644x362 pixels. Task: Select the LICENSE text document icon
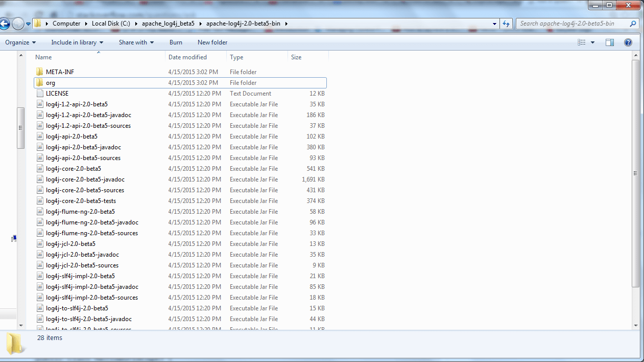click(x=39, y=94)
